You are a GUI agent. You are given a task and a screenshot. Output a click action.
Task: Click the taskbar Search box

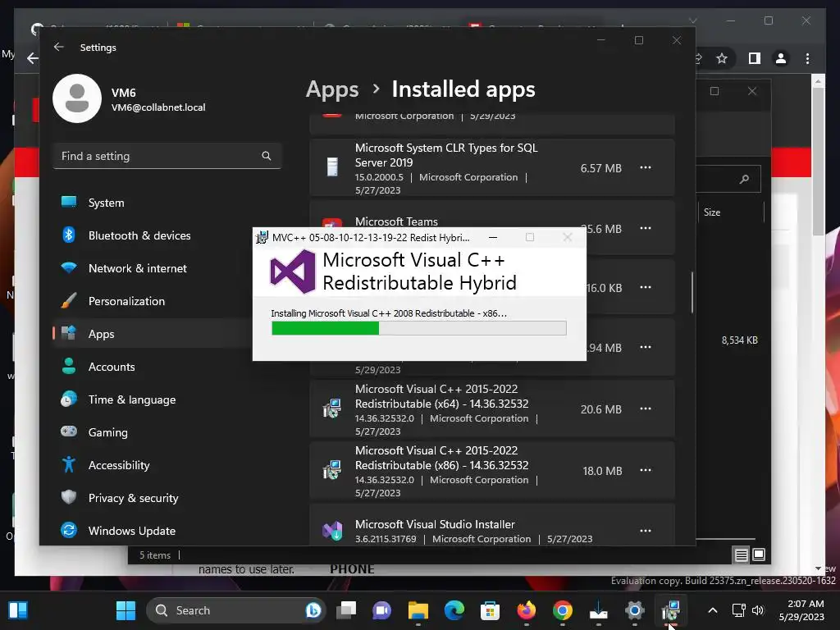[x=235, y=610]
